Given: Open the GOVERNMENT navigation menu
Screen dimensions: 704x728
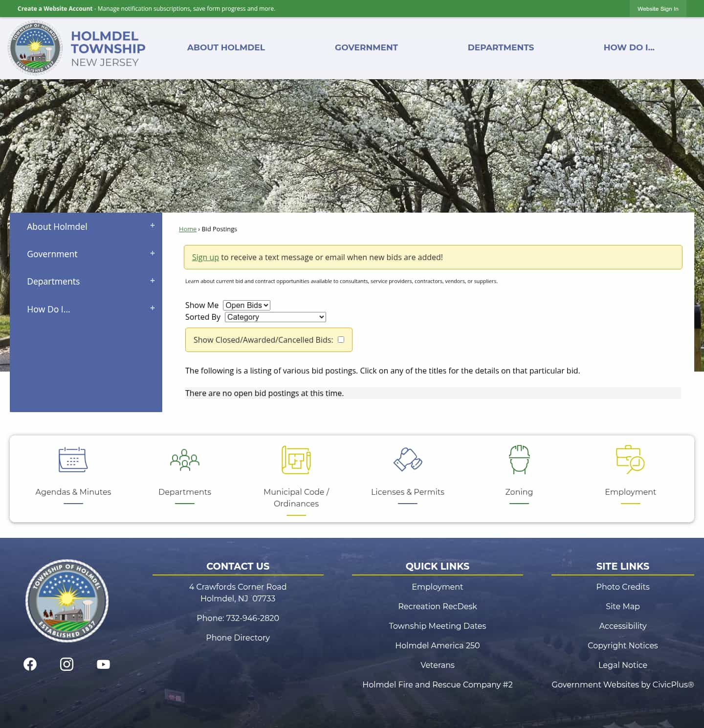Looking at the screenshot, I should (366, 47).
